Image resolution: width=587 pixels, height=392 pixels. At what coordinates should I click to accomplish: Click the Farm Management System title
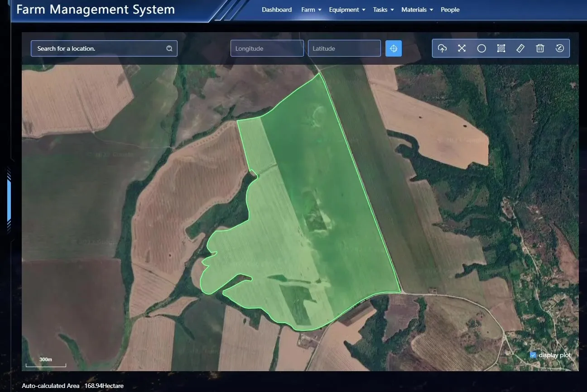tap(96, 10)
